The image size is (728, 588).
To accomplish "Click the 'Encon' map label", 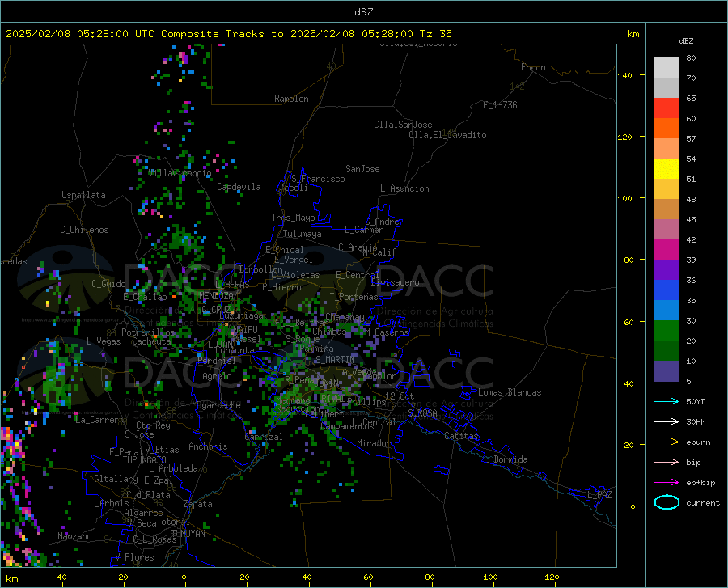I will pyautogui.click(x=533, y=67).
